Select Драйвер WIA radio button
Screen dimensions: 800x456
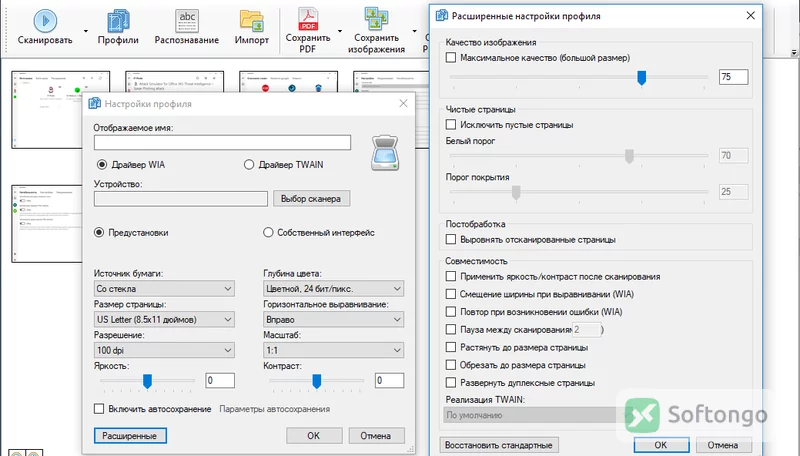(x=102, y=165)
